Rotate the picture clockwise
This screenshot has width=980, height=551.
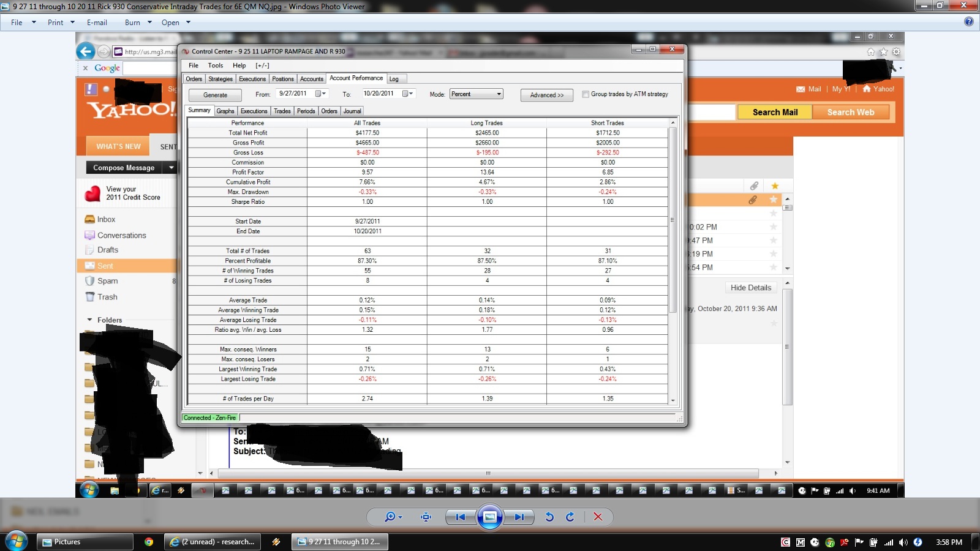[570, 517]
